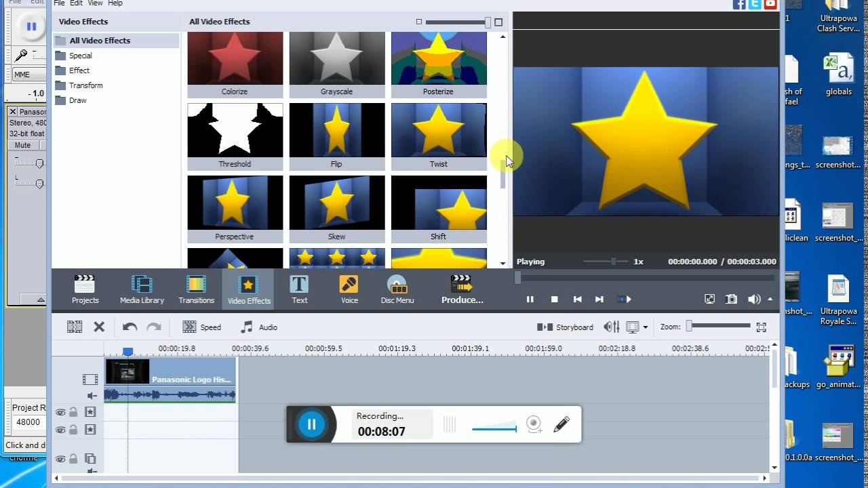Open the Speed settings button
868x488 pixels.
tap(202, 327)
